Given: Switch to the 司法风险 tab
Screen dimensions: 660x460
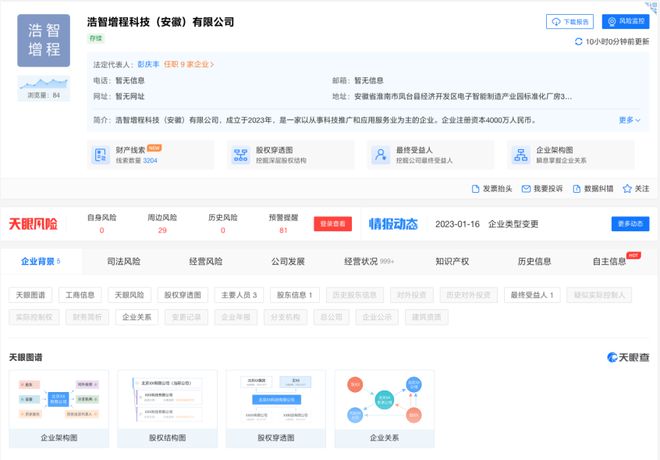Looking at the screenshot, I should (123, 261).
